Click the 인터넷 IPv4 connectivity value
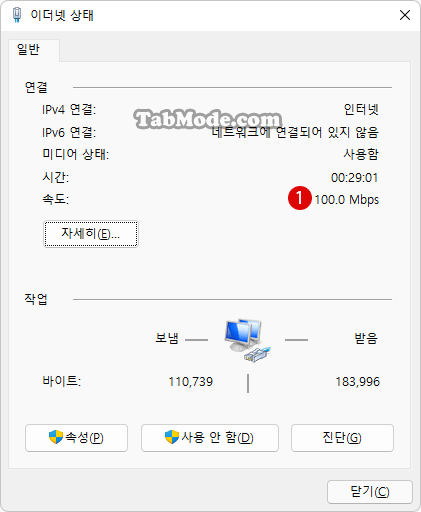 pyautogui.click(x=361, y=109)
